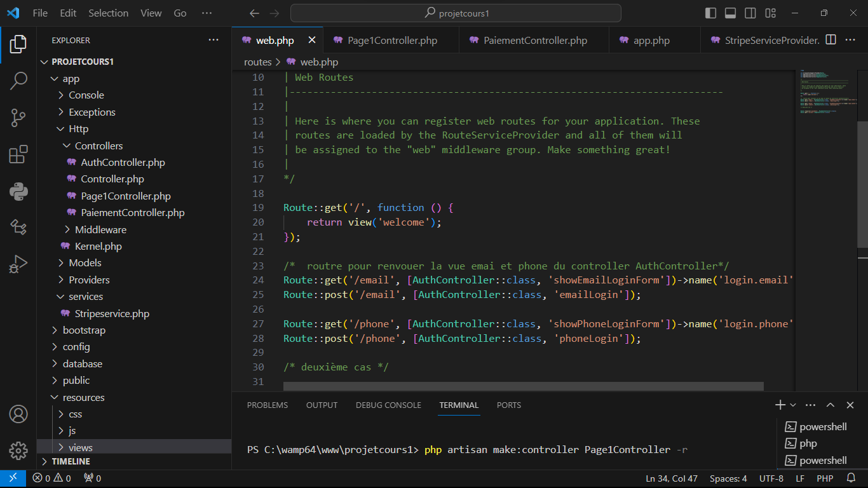Collapse the PROJETCOURS1 root folder
This screenshot has height=488, width=868.
point(134,62)
